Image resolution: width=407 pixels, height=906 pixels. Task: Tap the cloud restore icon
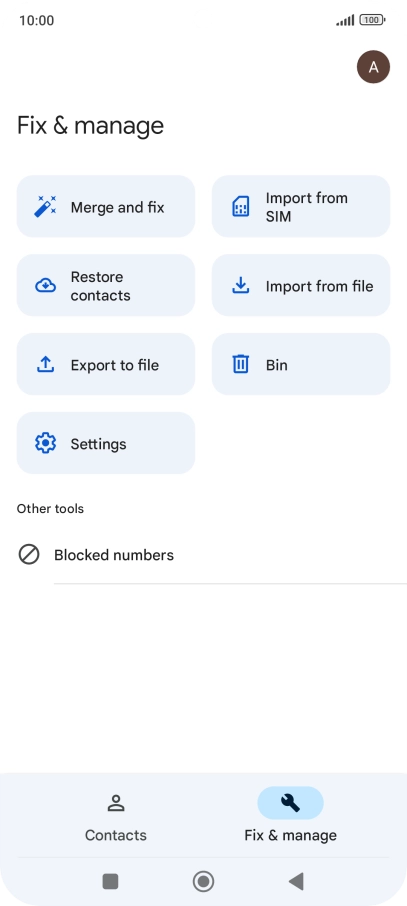point(45,285)
